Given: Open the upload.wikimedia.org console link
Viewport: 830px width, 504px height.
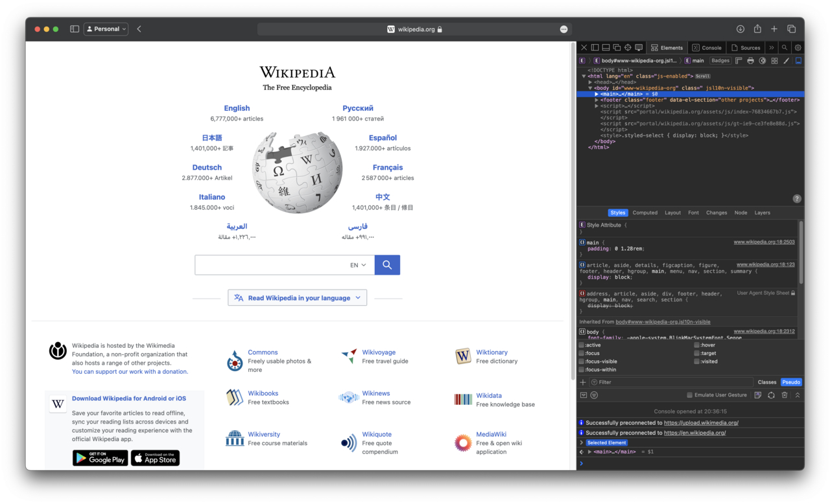Looking at the screenshot, I should pos(701,423).
